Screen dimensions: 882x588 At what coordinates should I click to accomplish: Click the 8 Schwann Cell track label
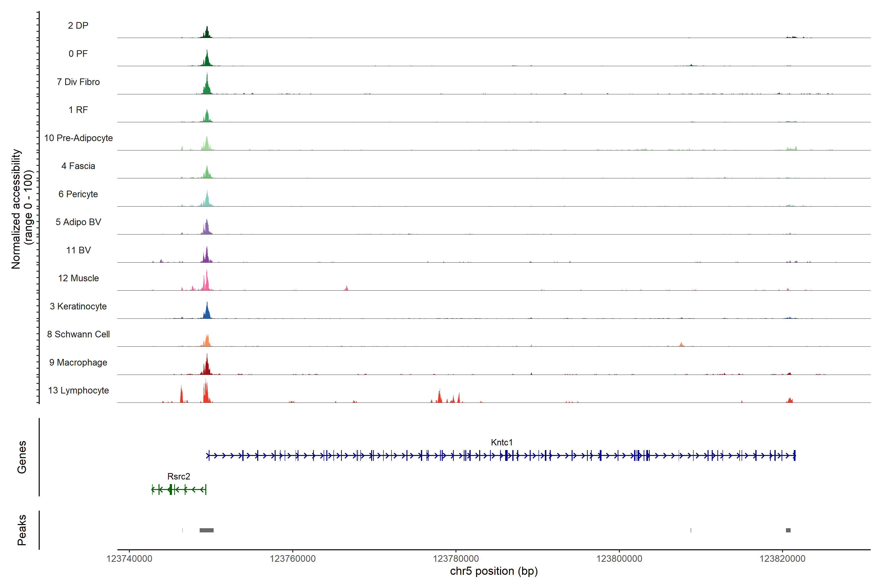pyautogui.click(x=78, y=334)
